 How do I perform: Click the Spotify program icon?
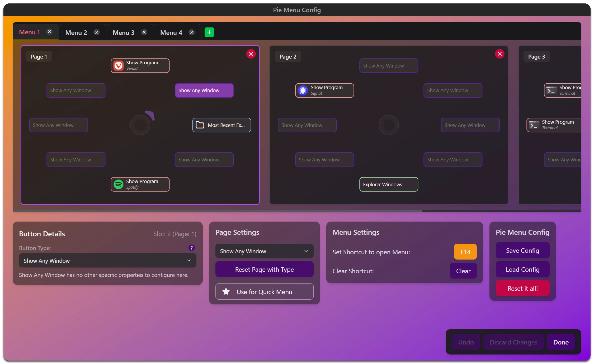(x=119, y=184)
